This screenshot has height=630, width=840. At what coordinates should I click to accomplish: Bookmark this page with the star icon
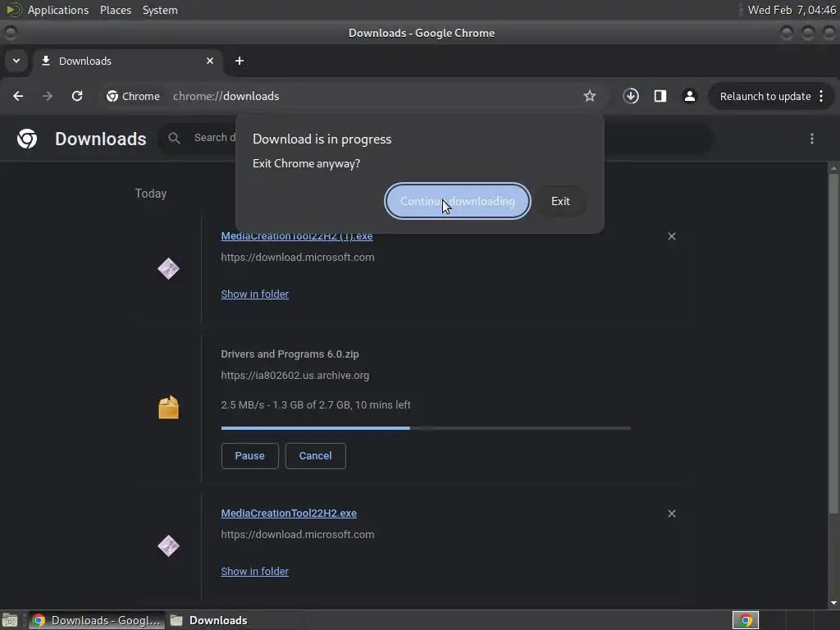[589, 96]
